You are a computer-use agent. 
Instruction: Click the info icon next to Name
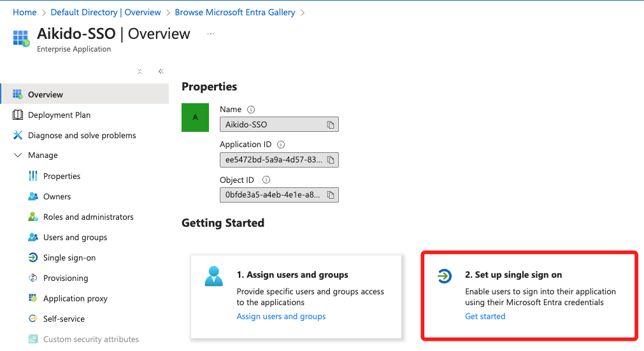pyautogui.click(x=251, y=110)
